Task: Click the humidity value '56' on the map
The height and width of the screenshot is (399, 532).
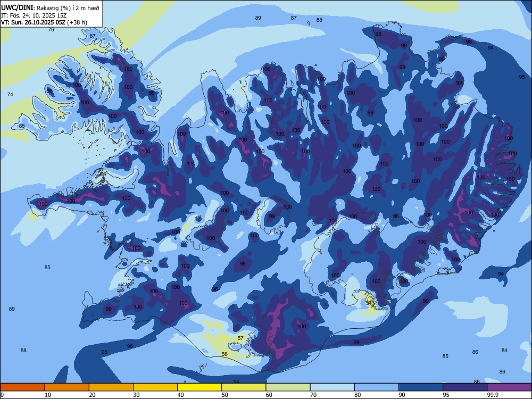Action: click(x=225, y=354)
